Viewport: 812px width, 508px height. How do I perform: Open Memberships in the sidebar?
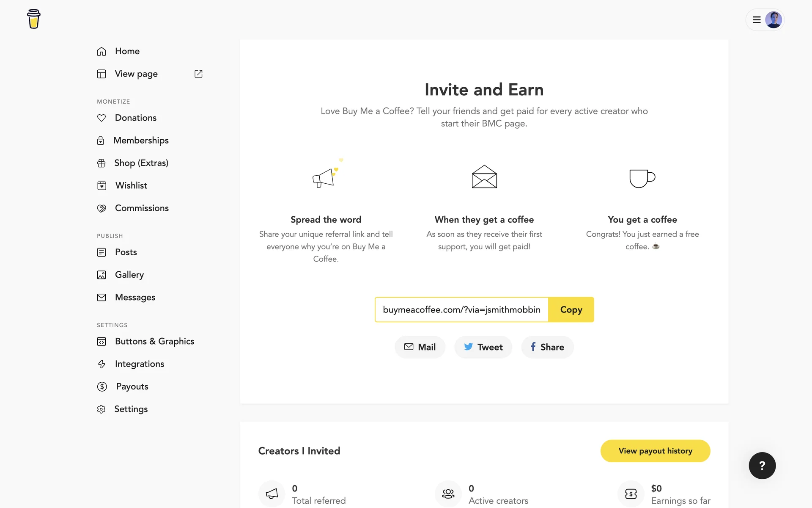coord(141,141)
